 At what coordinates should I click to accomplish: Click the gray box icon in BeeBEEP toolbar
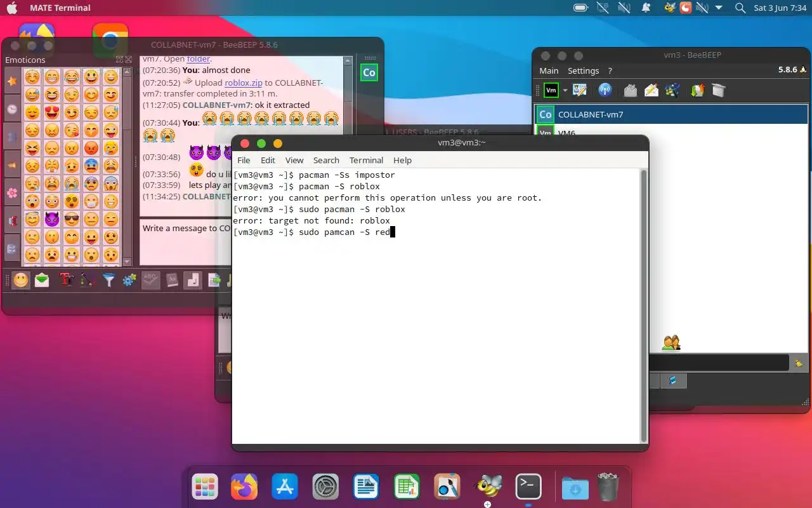coord(718,90)
